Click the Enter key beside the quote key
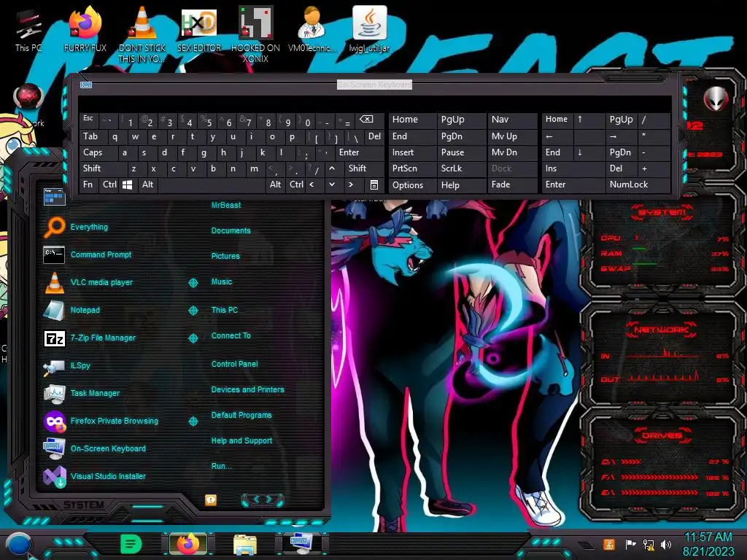The image size is (747, 560). coord(360,152)
